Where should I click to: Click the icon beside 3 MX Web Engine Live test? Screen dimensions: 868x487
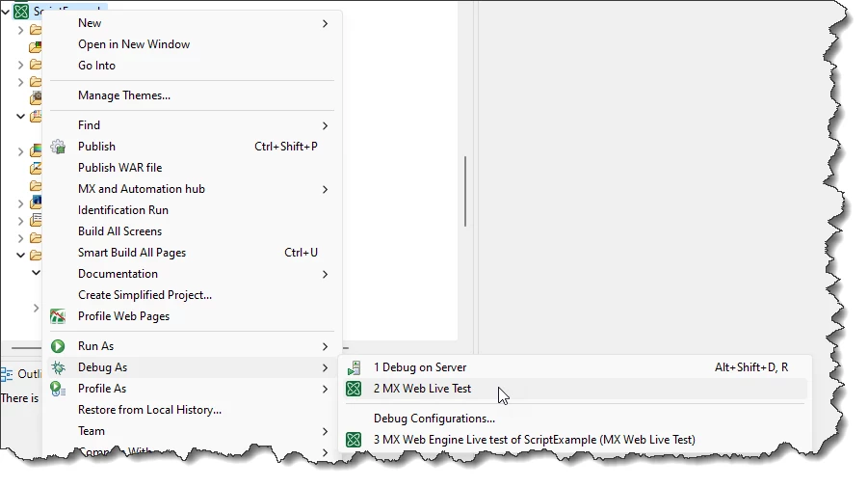354,440
